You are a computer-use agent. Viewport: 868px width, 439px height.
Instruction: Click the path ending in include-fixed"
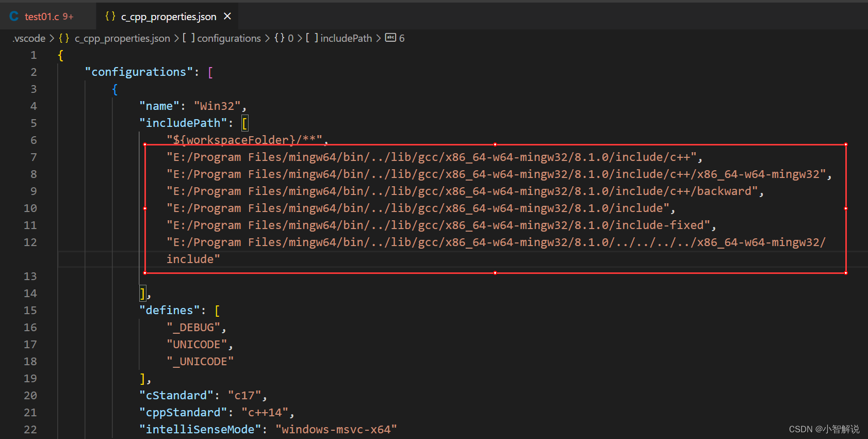(438, 225)
